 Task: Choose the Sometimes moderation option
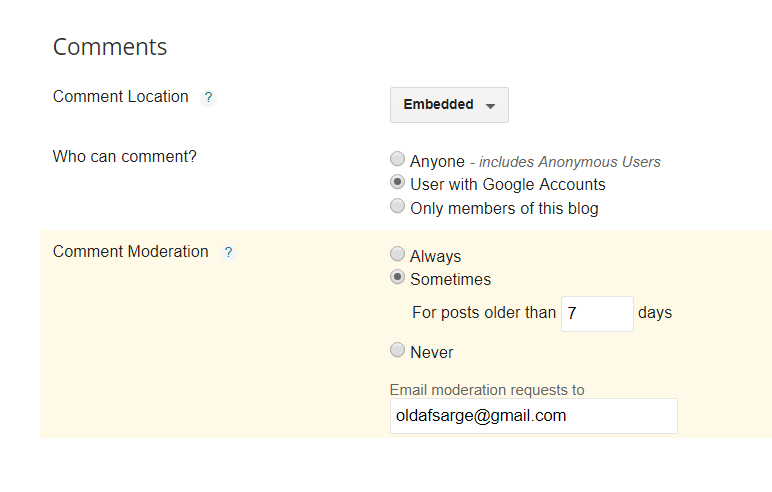[x=398, y=278]
